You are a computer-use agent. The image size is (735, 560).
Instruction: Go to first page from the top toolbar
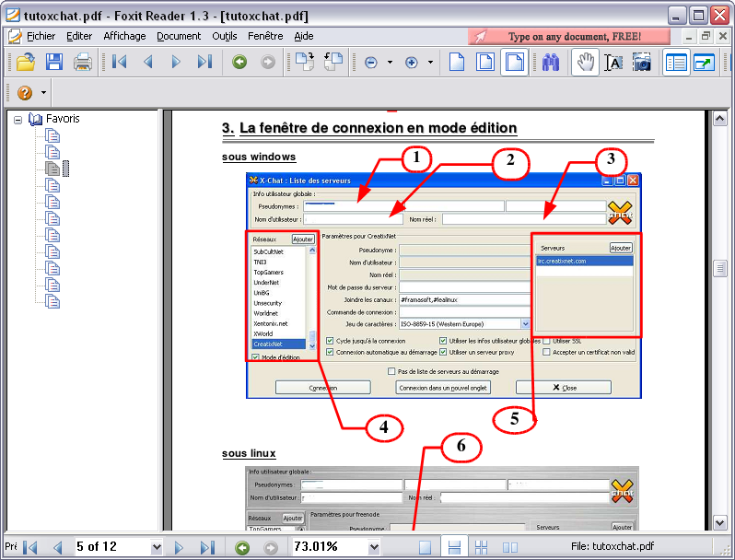coord(119,62)
